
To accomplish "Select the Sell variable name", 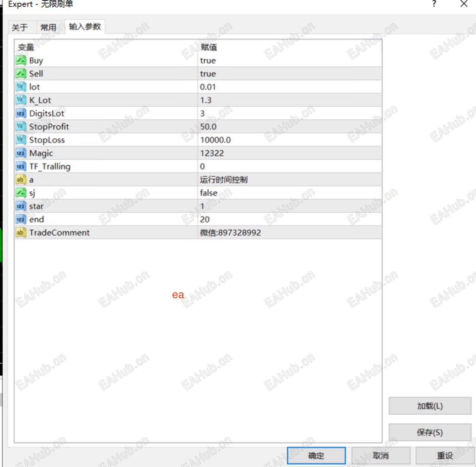I will pos(36,74).
